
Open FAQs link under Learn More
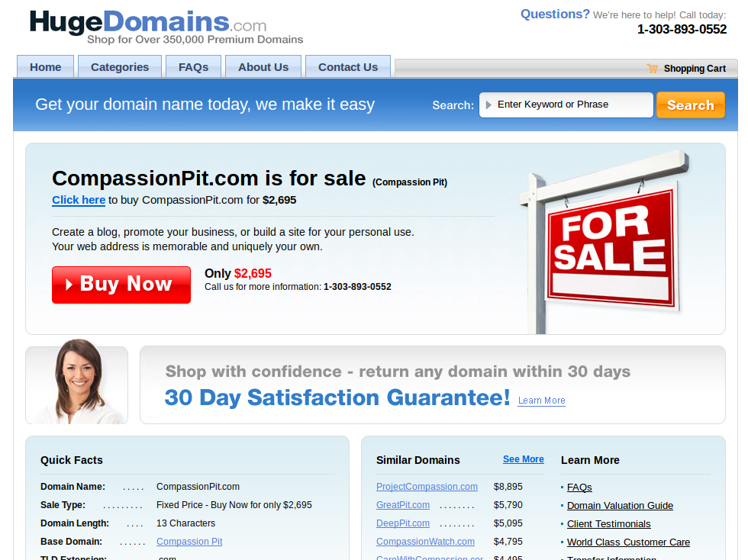[x=579, y=487]
